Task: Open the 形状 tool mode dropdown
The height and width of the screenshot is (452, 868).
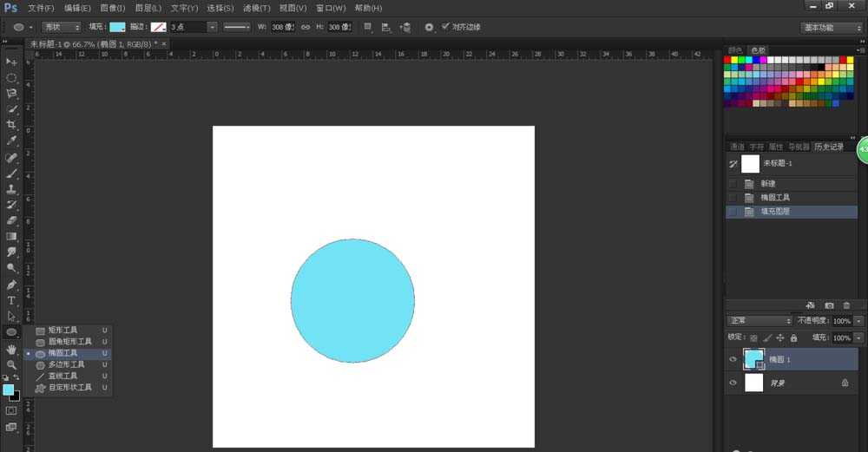Action: point(61,27)
